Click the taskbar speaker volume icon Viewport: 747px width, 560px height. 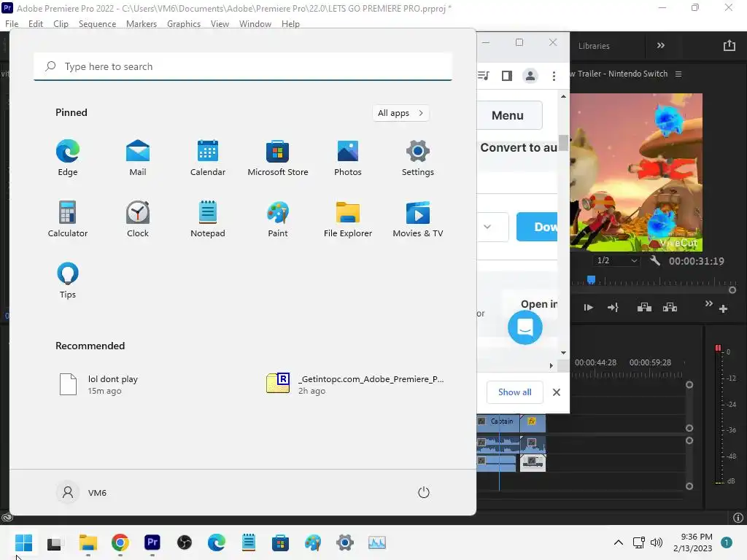pyautogui.click(x=657, y=542)
